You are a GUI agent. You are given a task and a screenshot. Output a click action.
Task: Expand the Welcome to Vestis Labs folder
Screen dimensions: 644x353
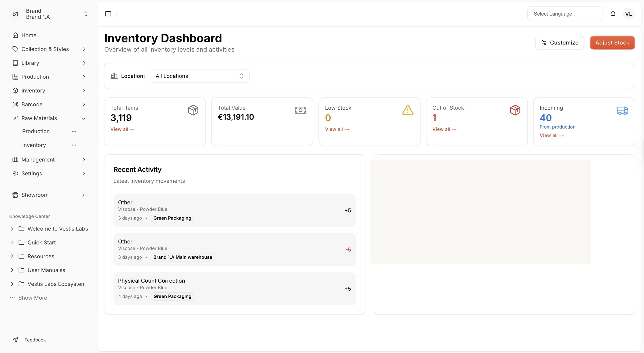(x=12, y=229)
